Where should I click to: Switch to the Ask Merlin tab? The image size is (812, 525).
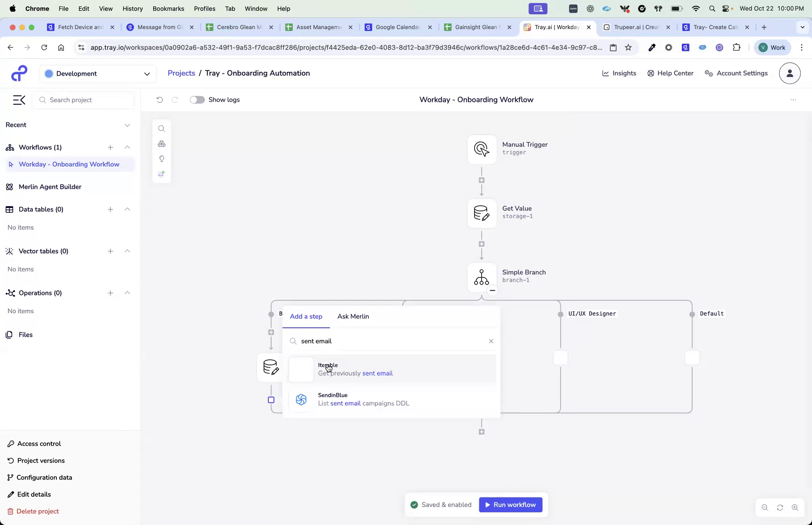click(353, 316)
